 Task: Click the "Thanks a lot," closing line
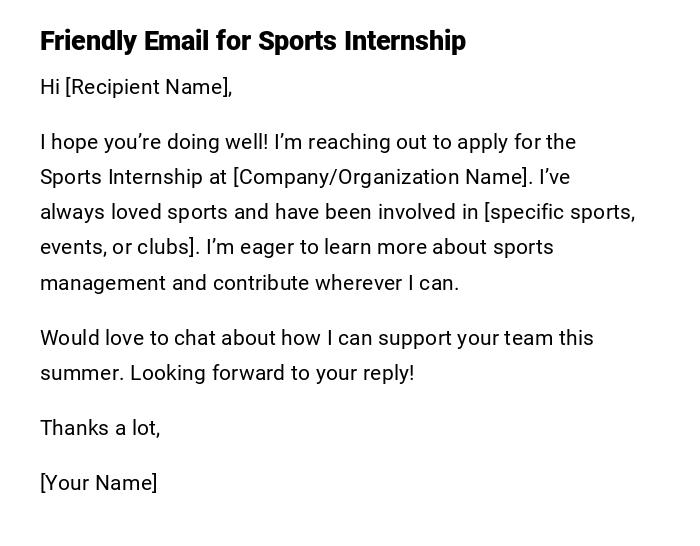click(x=100, y=428)
